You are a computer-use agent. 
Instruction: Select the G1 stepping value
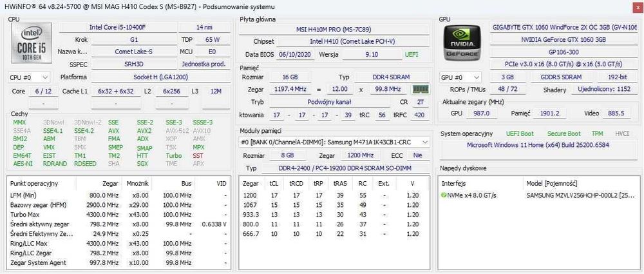tap(134, 40)
